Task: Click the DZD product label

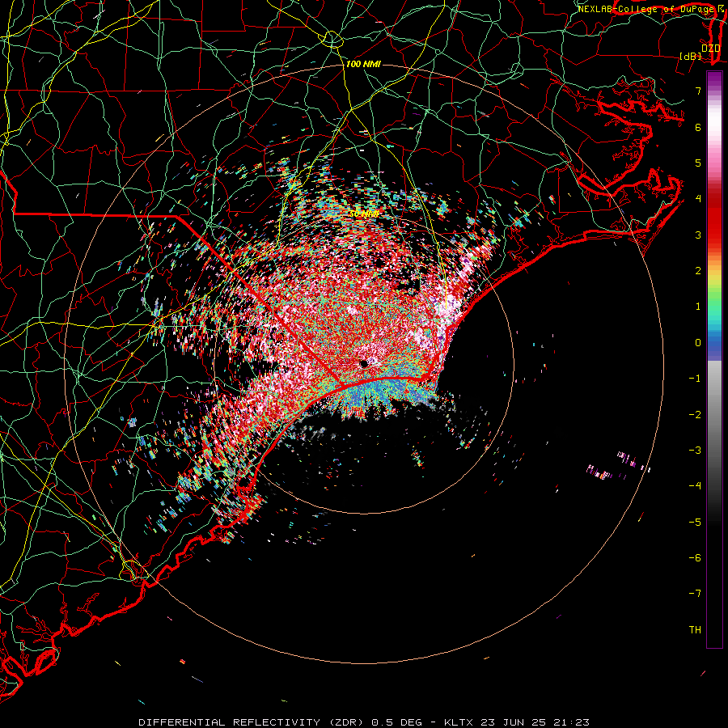Action: pos(711,49)
